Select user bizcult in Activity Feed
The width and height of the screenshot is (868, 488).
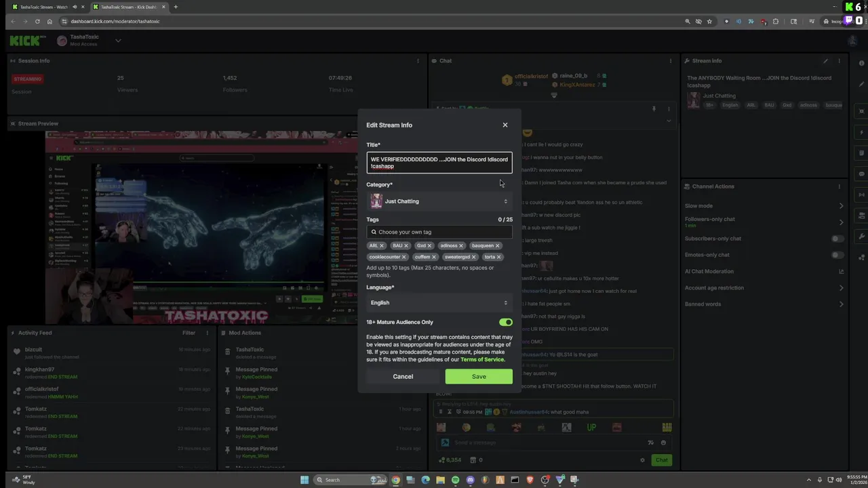point(33,350)
